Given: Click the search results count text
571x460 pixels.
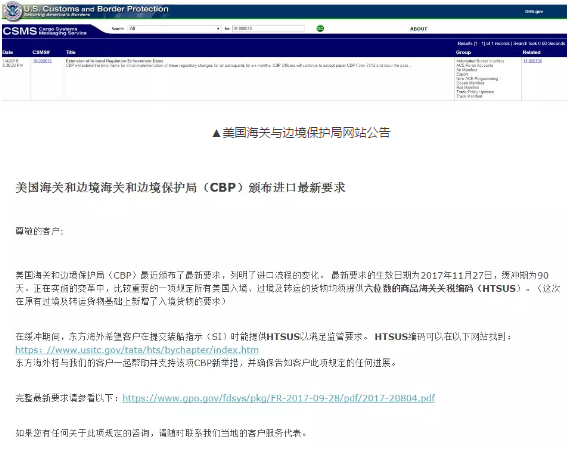Looking at the screenshot, I should 511,43.
